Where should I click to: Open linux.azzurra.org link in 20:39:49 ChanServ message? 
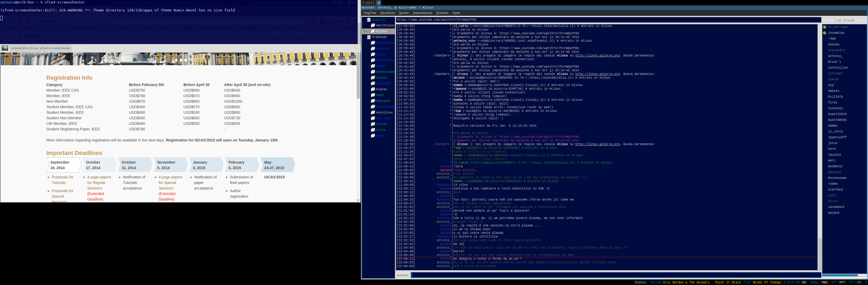click(597, 55)
